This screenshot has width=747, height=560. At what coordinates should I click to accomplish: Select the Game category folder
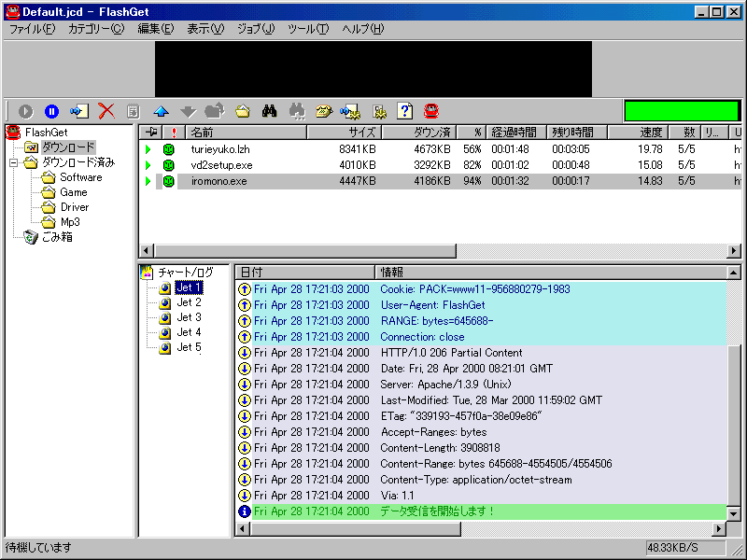[x=74, y=192]
